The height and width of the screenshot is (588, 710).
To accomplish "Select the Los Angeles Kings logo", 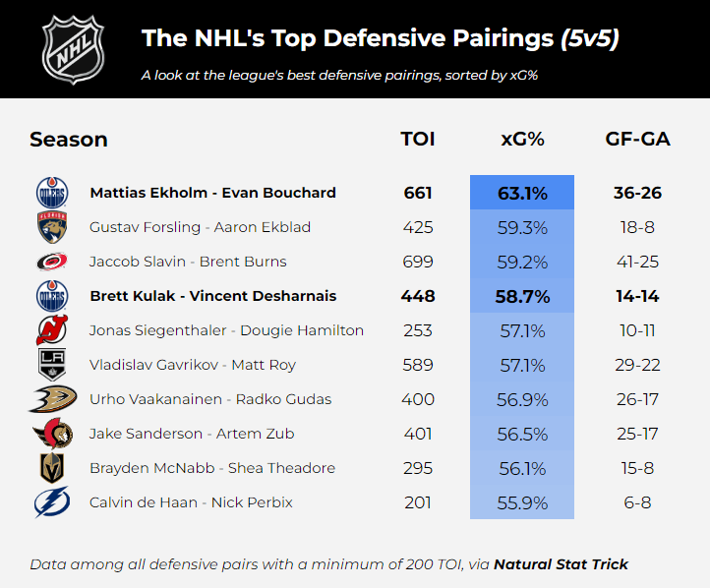I will click(x=51, y=365).
